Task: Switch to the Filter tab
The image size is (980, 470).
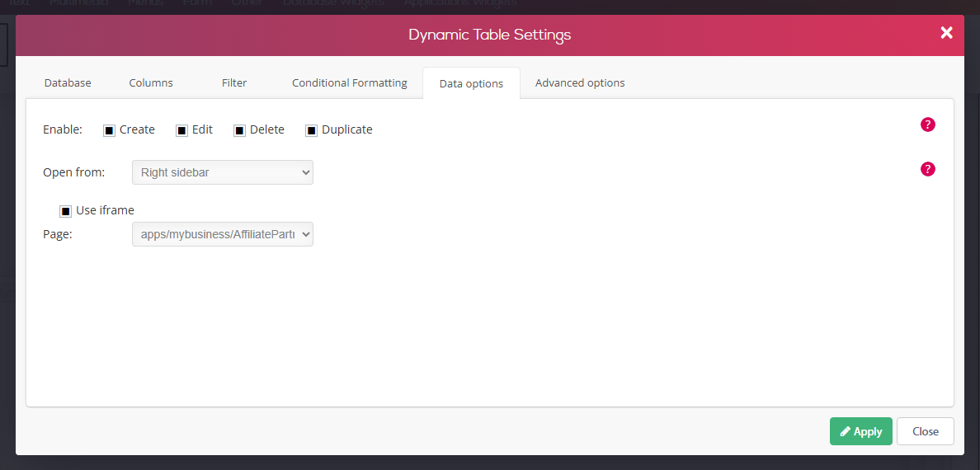Action: pos(234,82)
